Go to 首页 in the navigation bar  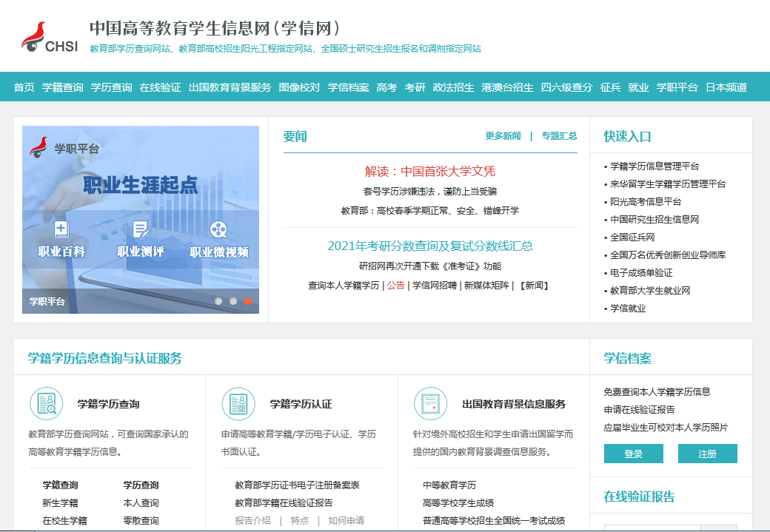pyautogui.click(x=24, y=87)
